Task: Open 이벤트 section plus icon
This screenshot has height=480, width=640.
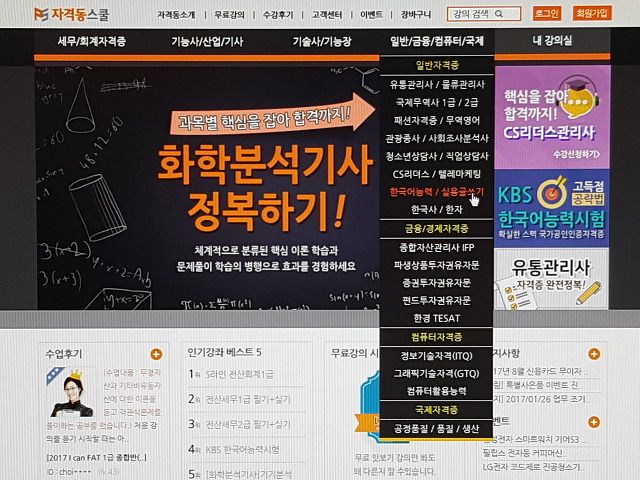Action: [x=594, y=422]
